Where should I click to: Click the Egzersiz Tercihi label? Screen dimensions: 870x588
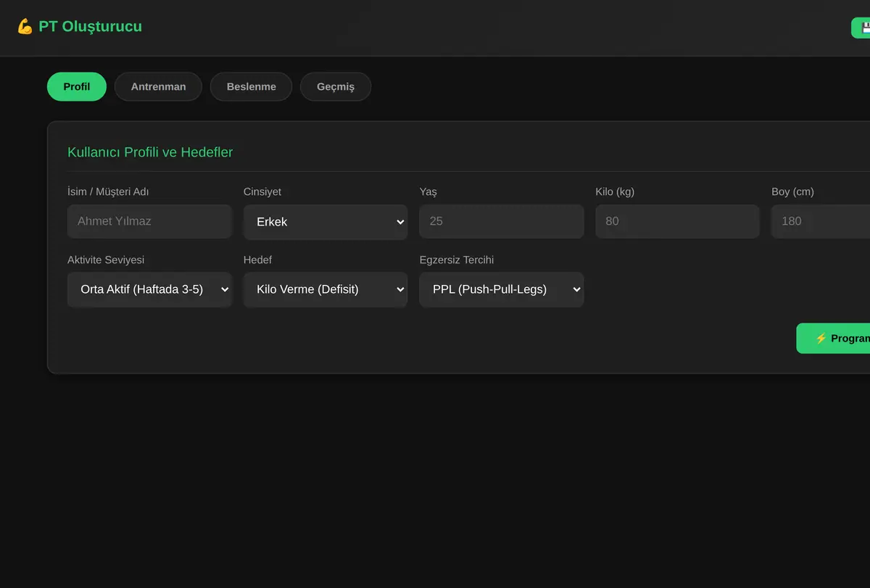pyautogui.click(x=457, y=260)
